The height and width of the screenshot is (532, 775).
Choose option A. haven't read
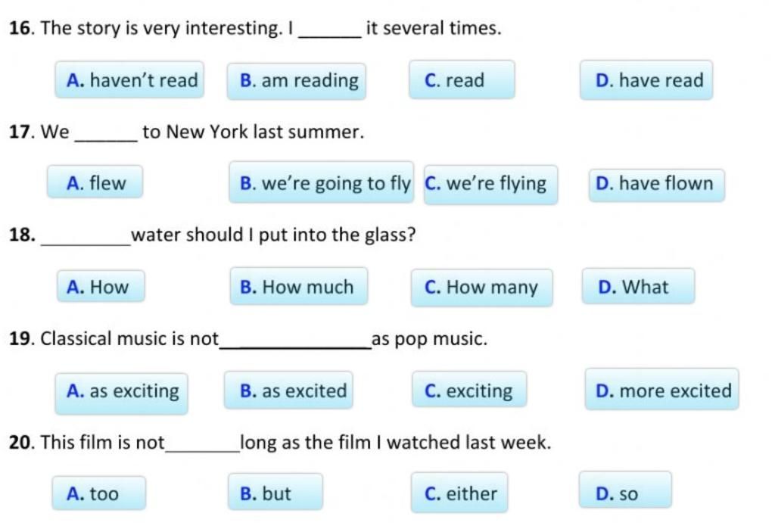click(x=129, y=79)
